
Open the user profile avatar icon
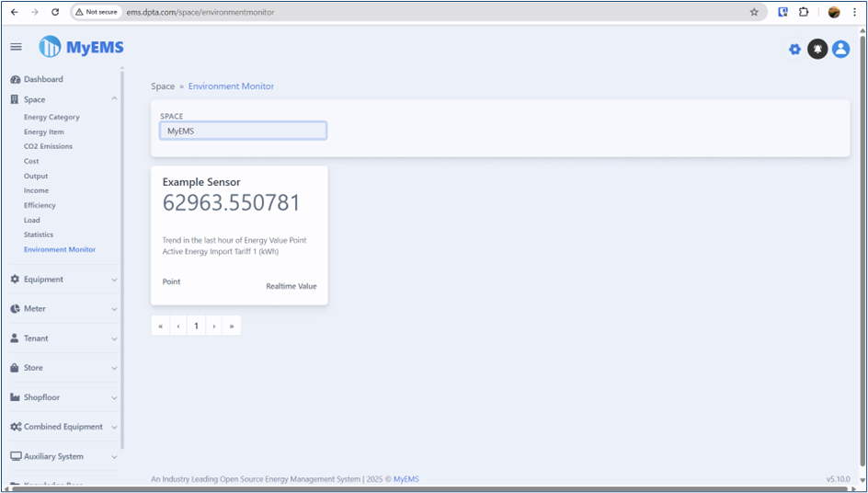[x=840, y=50]
